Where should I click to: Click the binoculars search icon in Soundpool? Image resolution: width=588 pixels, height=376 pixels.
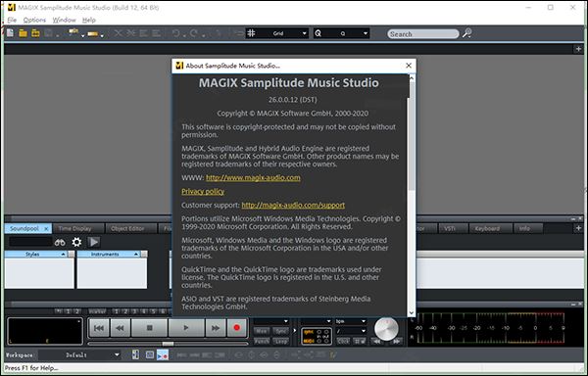[x=60, y=242]
